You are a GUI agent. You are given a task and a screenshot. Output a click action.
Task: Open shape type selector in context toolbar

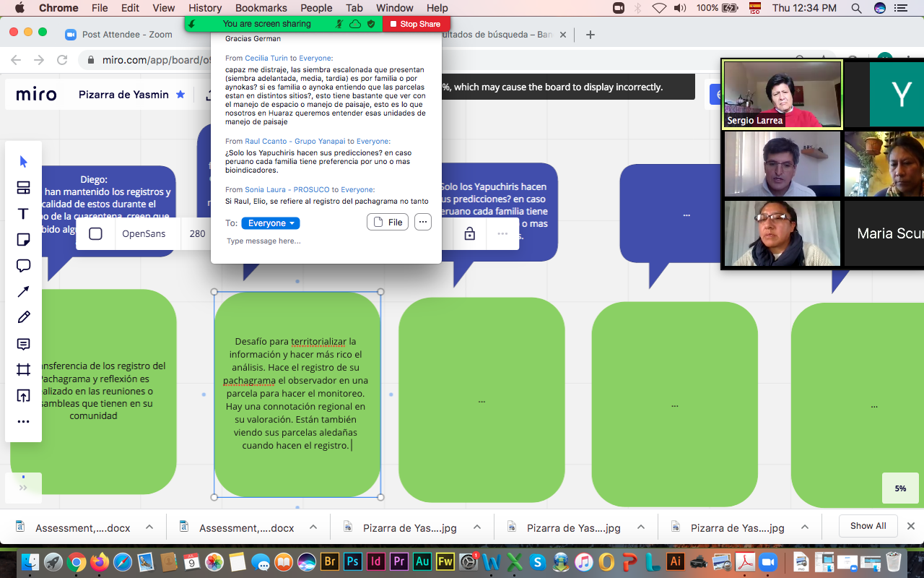[95, 234]
